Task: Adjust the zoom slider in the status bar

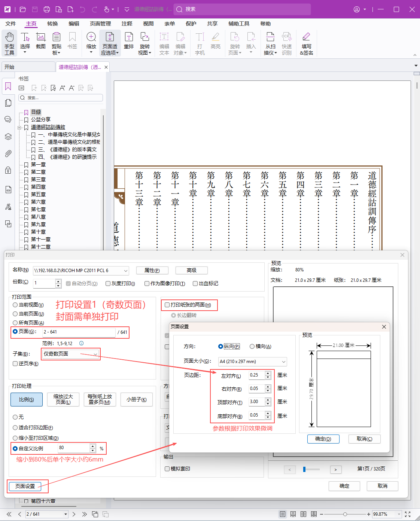Action: pos(345,514)
